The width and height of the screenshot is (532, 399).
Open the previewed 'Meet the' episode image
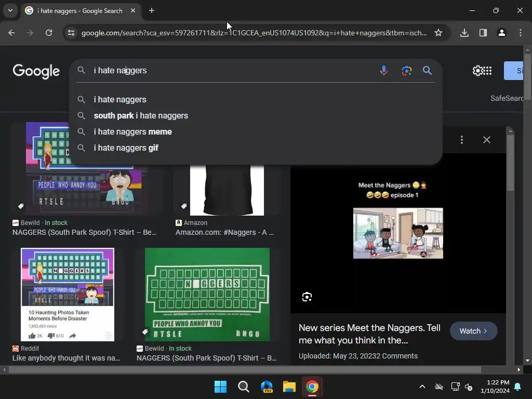pyautogui.click(x=398, y=233)
